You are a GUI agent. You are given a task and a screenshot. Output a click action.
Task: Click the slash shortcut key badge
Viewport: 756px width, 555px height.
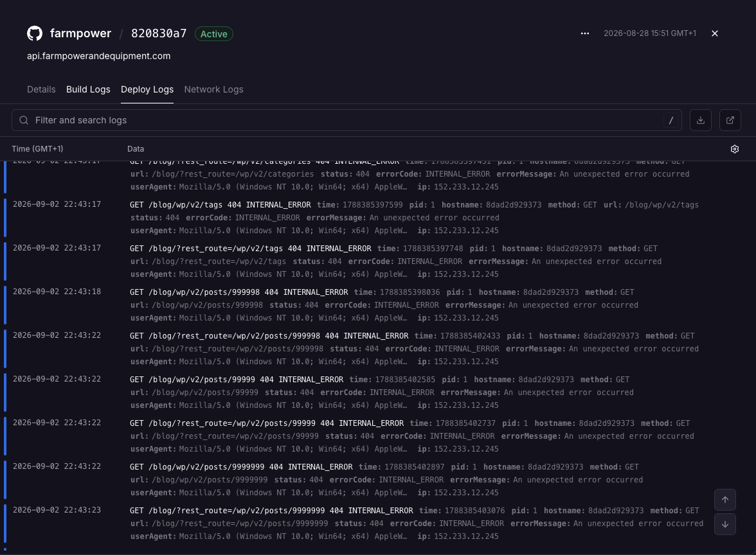tap(670, 121)
